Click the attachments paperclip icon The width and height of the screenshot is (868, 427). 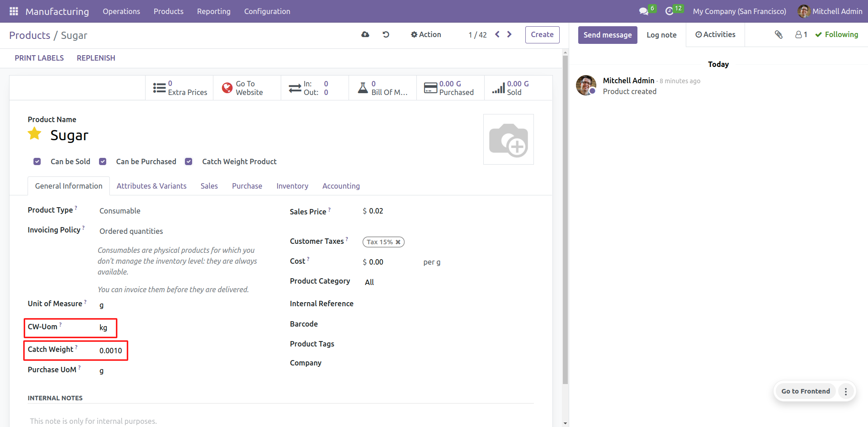coord(778,34)
